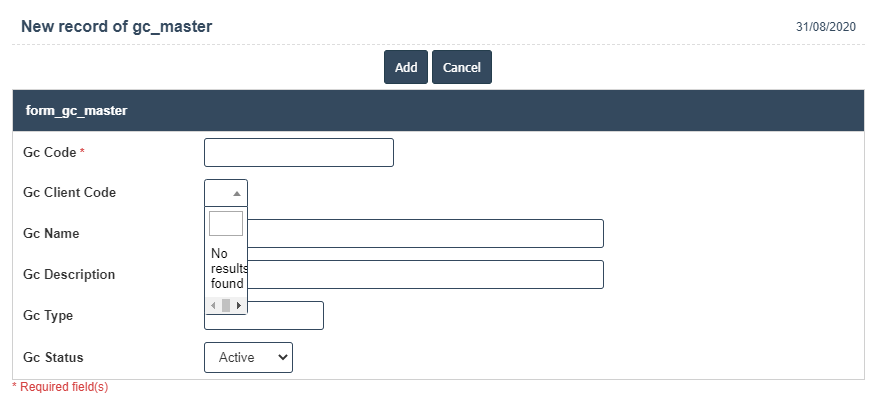Open the Gc Status dropdown

tap(247, 357)
